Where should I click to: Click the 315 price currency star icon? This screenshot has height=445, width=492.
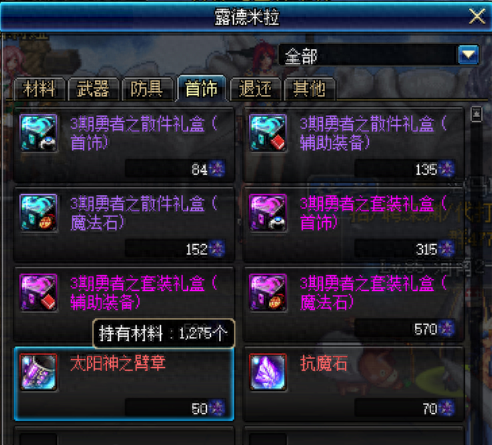[x=447, y=249]
